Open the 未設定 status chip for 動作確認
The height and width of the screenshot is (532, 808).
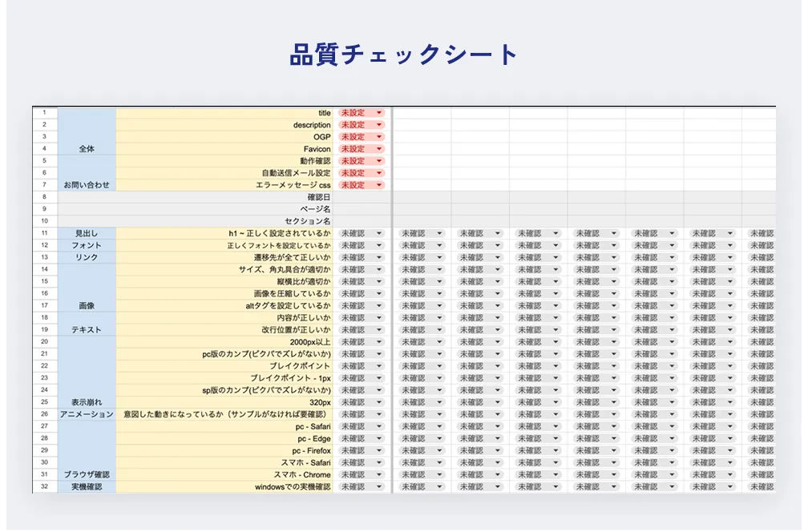[362, 161]
